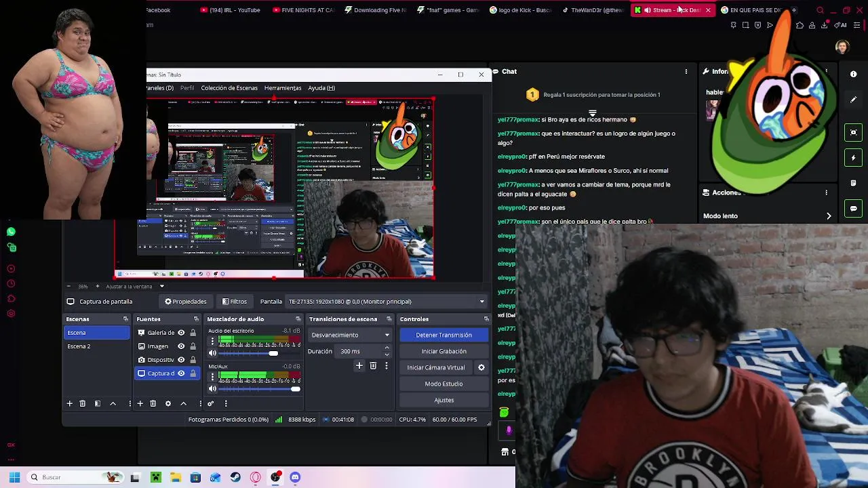Open Opera GX sidebar settings gear
Image resolution: width=868 pixels, height=488 pixels.
click(11, 313)
